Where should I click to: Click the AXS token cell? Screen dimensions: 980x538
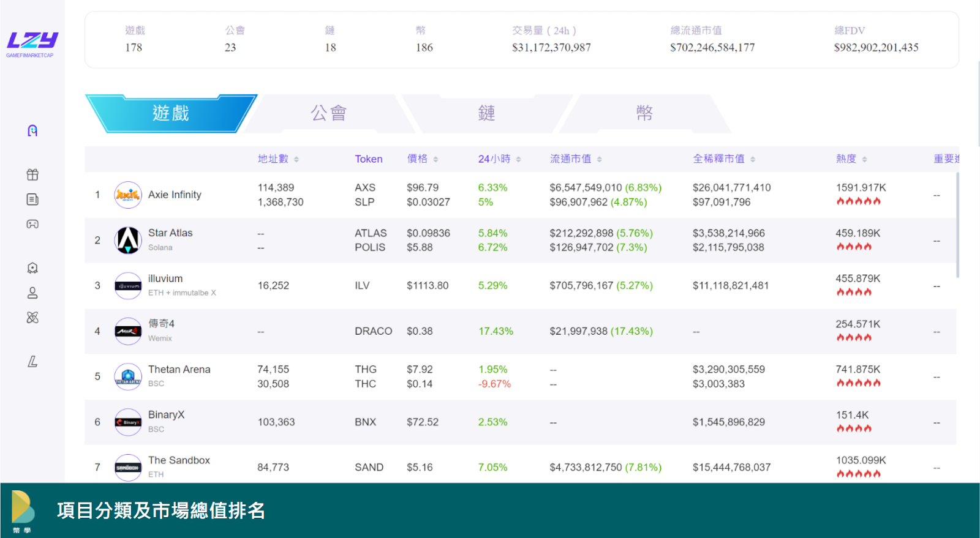365,188
